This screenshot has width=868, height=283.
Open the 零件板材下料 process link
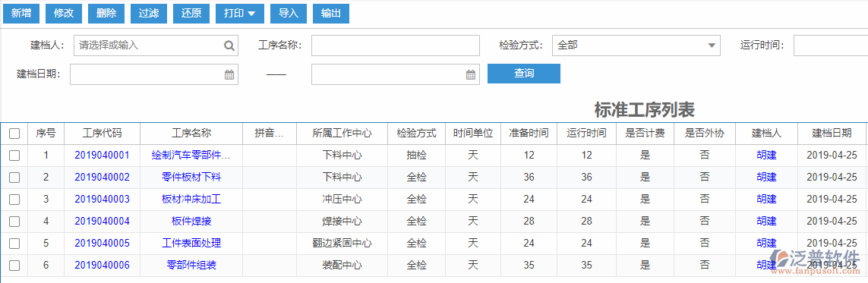[x=191, y=178]
